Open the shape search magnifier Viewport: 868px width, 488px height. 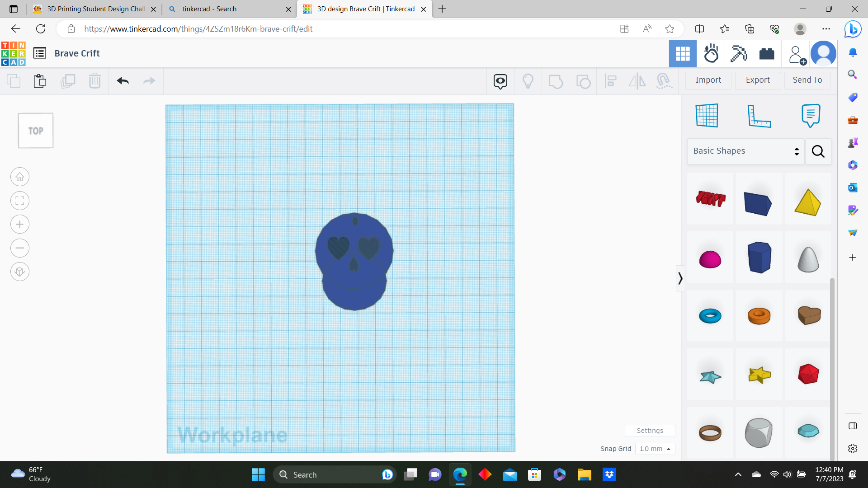(x=818, y=151)
